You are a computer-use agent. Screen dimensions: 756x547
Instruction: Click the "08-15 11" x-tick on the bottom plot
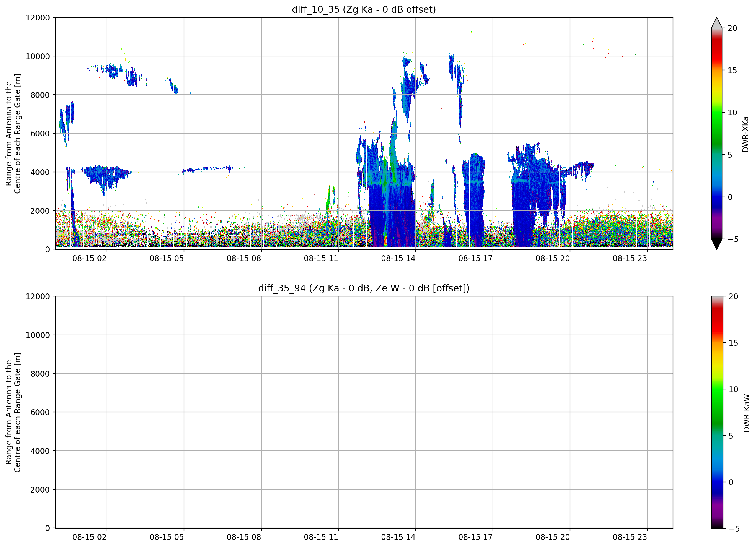[321, 537]
